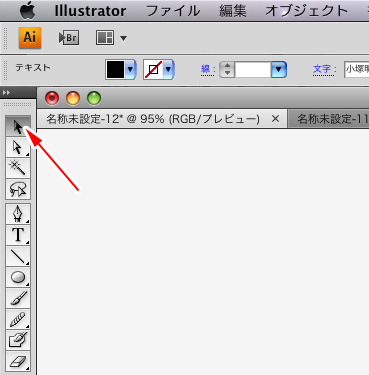369x375 pixels.
Task: Select the Lasso tool
Action: pos(18,189)
